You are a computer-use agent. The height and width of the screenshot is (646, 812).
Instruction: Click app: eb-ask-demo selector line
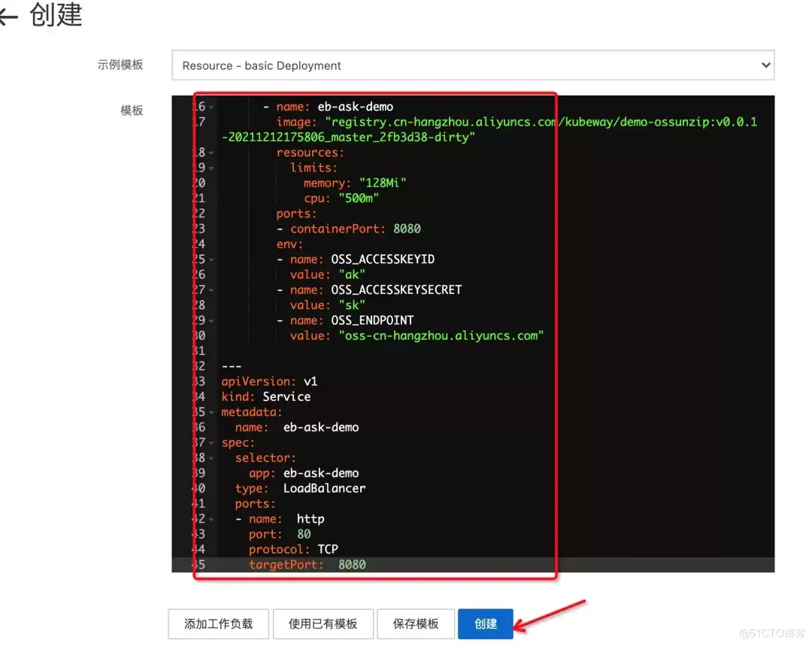click(x=304, y=473)
